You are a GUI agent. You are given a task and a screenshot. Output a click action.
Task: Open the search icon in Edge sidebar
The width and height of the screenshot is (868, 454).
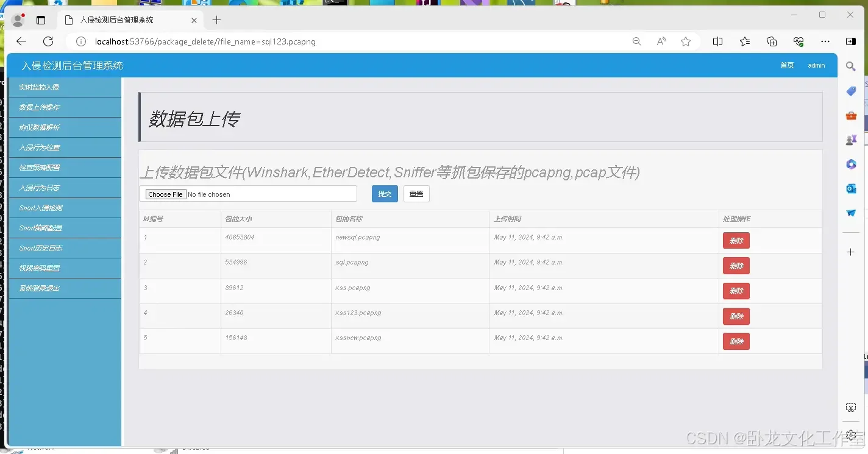coord(850,66)
